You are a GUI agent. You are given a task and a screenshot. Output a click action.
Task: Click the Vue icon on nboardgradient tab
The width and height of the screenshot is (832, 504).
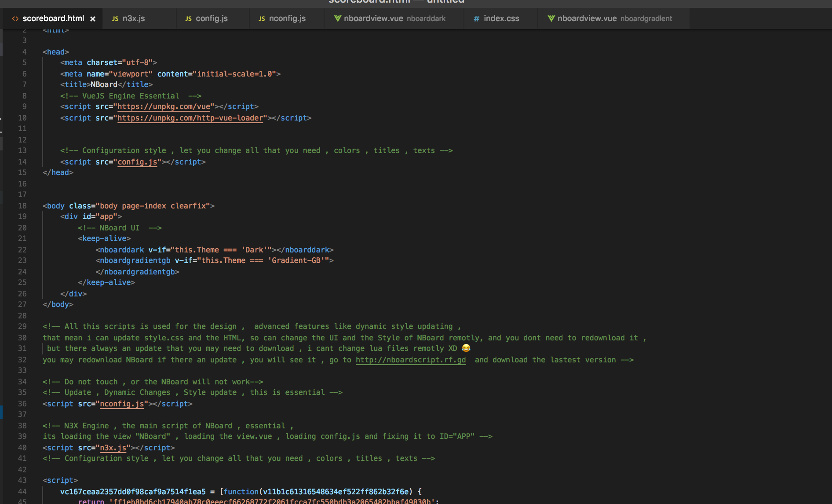pyautogui.click(x=551, y=18)
